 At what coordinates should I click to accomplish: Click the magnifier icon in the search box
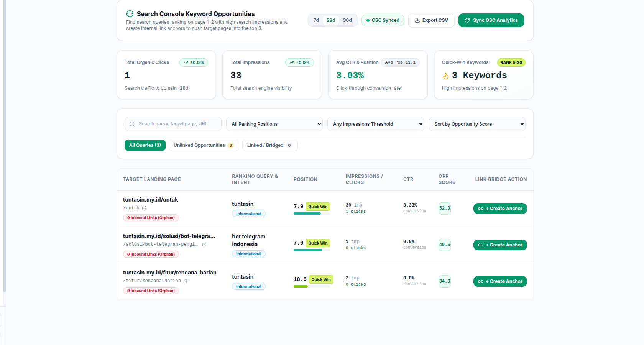pyautogui.click(x=132, y=124)
